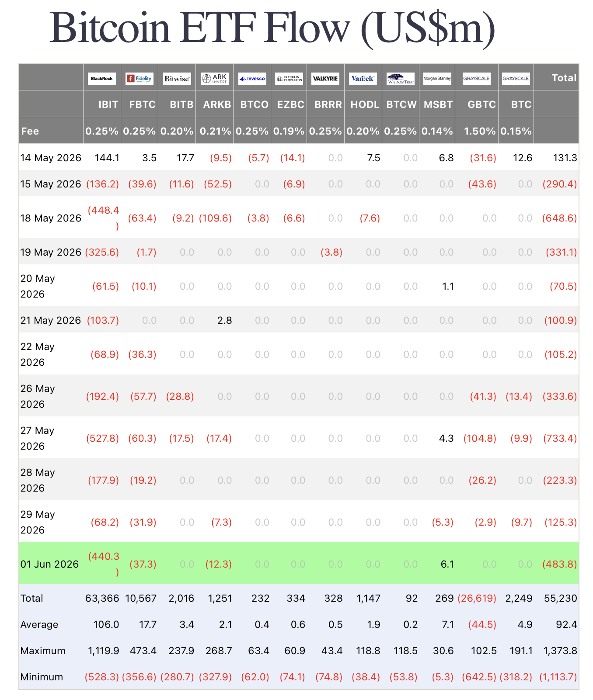Select the 14 May 2026 date cell

tap(51, 158)
